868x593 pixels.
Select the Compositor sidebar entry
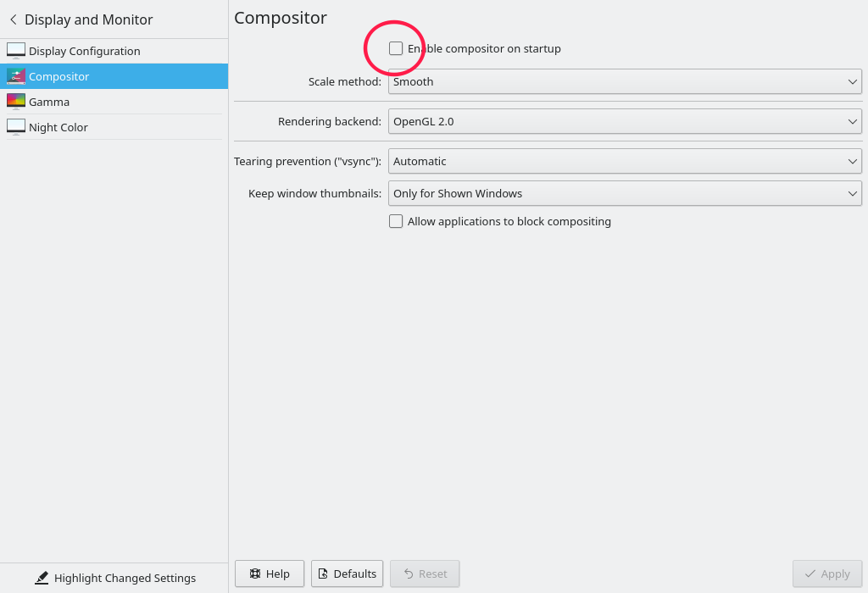(114, 76)
